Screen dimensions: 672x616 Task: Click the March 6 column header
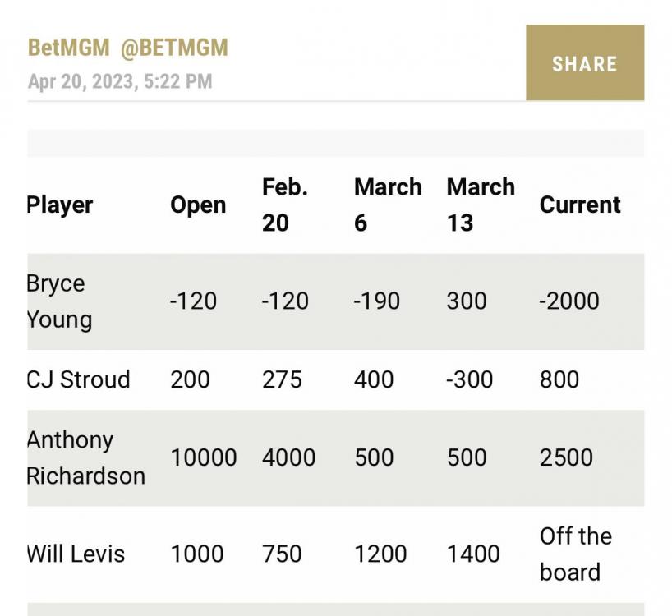click(387, 205)
